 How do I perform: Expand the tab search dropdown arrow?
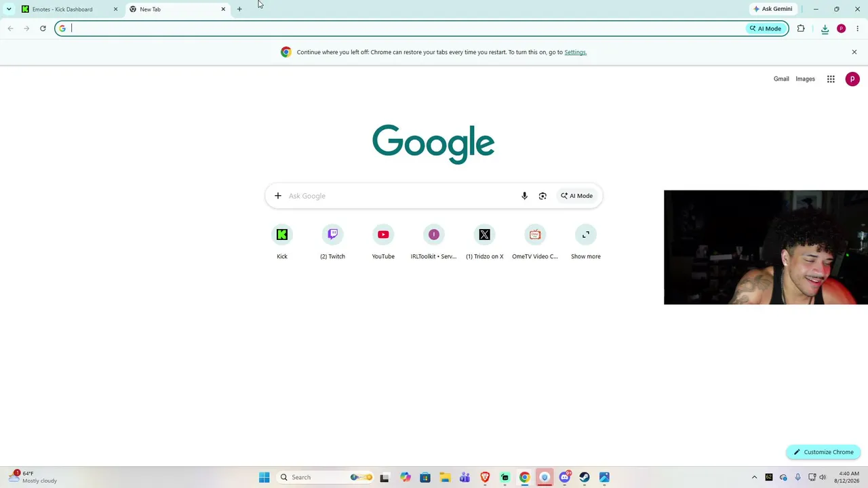point(9,9)
